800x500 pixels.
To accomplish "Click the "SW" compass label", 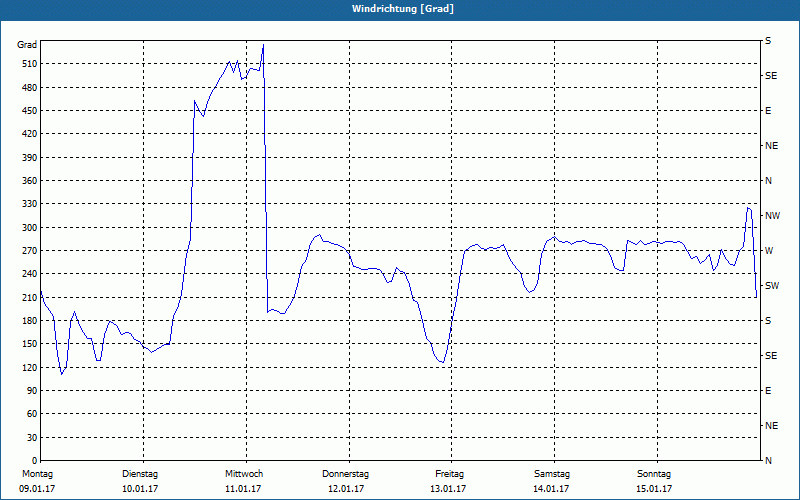I will point(772,286).
